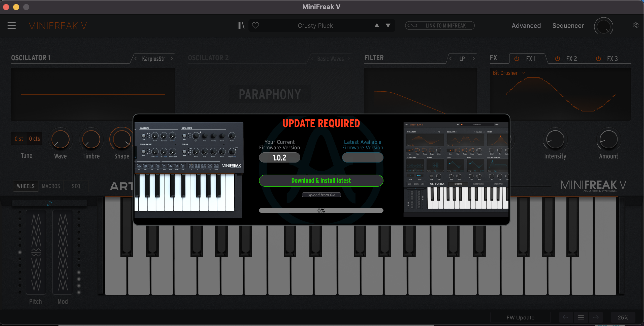Click the undo arrow in the status bar
The image size is (644, 326).
point(565,317)
